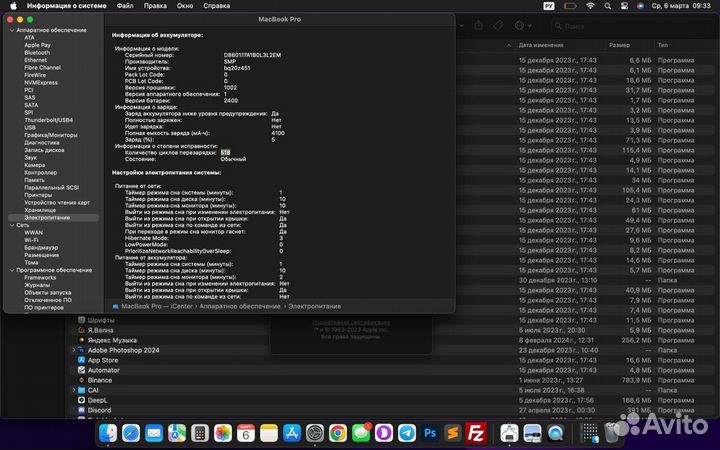720x450 pixels.
Task: Click MacBook Pro — iCenter in path bar
Action: (157, 306)
